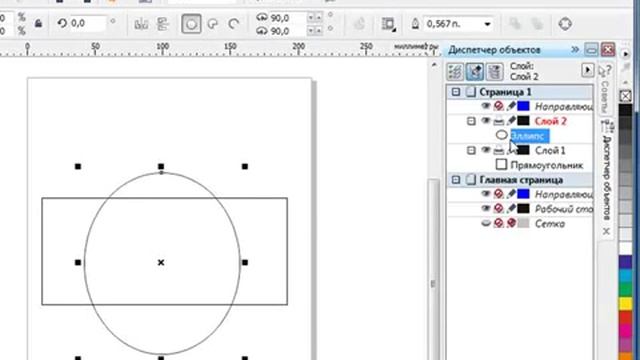Collapse the Главная страница tree node
This screenshot has height=360, width=640.
[x=456, y=180]
